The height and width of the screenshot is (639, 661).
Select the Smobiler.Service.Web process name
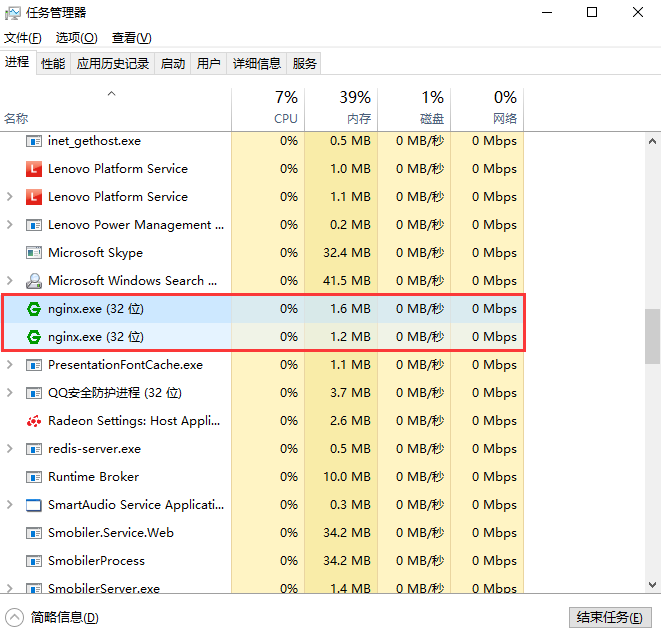tap(110, 533)
